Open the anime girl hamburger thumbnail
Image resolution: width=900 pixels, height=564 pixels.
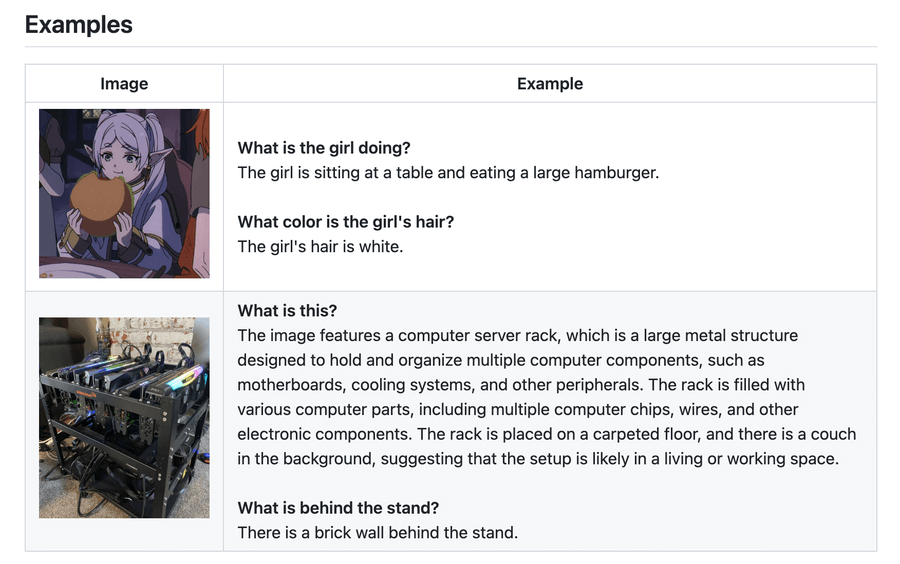[x=124, y=193]
